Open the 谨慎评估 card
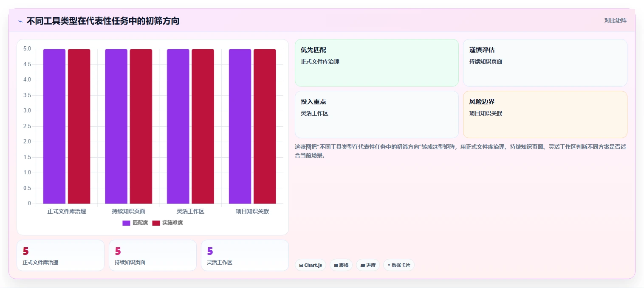The width and height of the screenshot is (644, 288). coord(545,63)
